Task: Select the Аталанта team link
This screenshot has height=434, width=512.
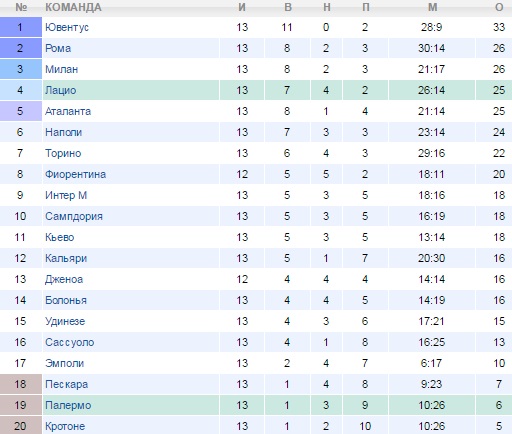Action: pyautogui.click(x=68, y=111)
